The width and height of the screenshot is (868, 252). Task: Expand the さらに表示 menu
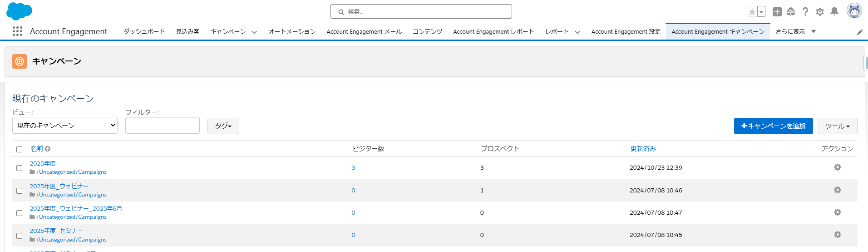click(x=796, y=31)
